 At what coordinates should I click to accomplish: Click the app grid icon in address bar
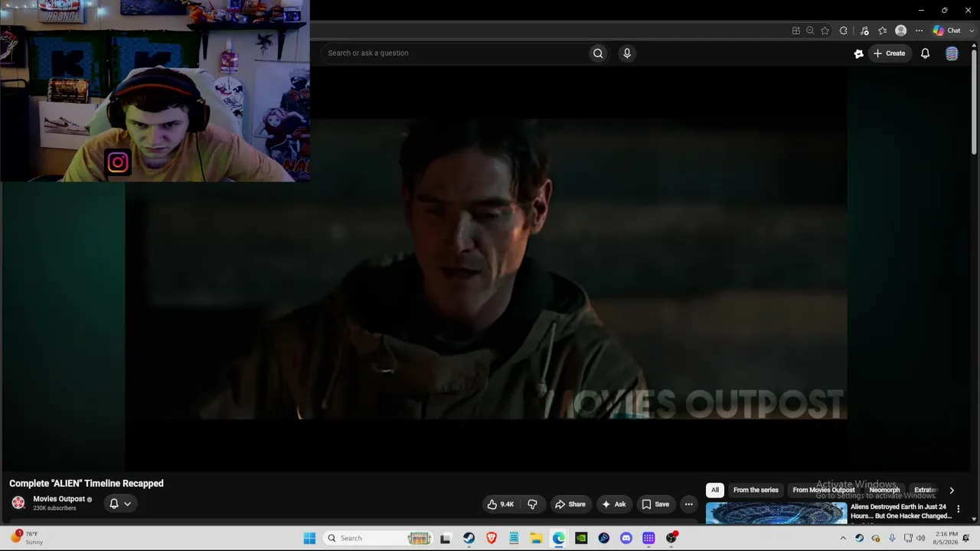click(x=796, y=31)
